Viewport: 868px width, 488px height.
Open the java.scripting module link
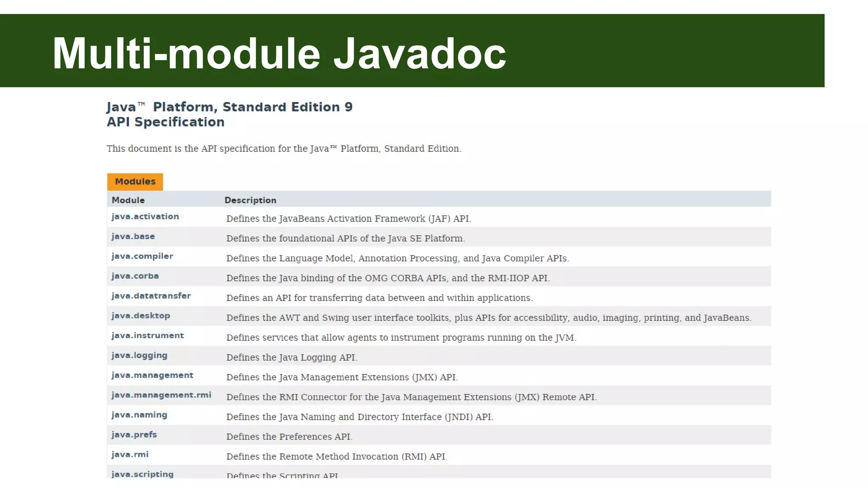coord(142,474)
